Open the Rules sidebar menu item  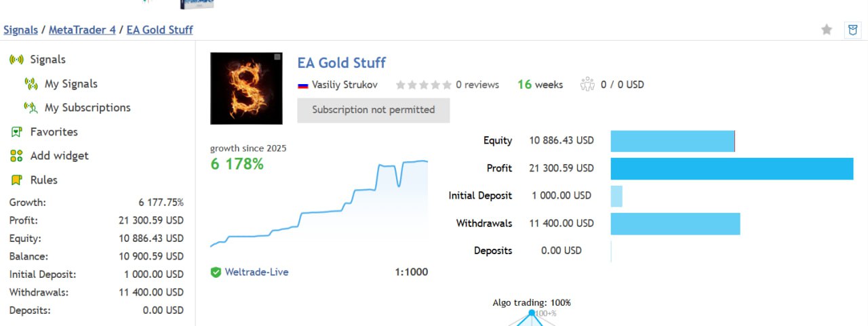43,180
